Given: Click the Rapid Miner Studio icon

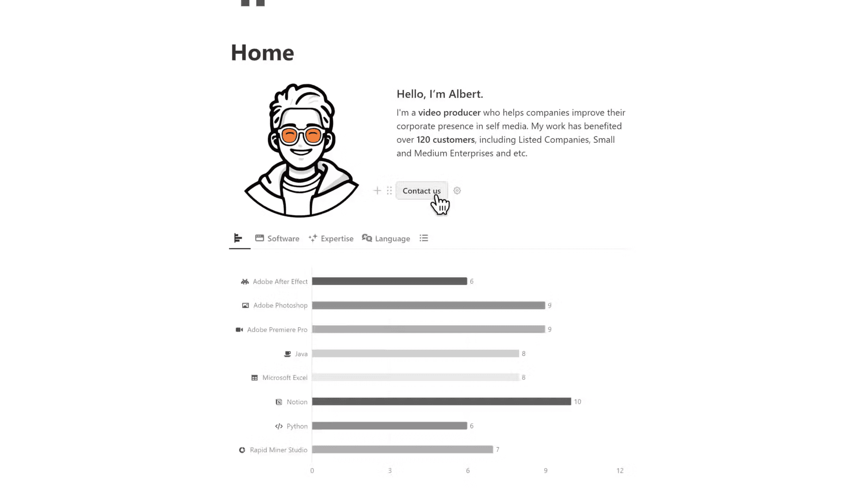Looking at the screenshot, I should coord(243,449).
